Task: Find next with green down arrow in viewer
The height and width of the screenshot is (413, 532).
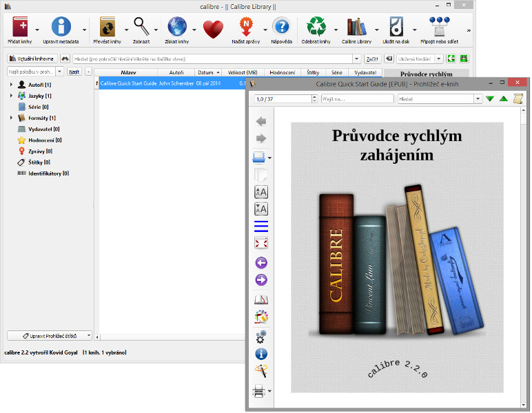Action: pos(489,99)
